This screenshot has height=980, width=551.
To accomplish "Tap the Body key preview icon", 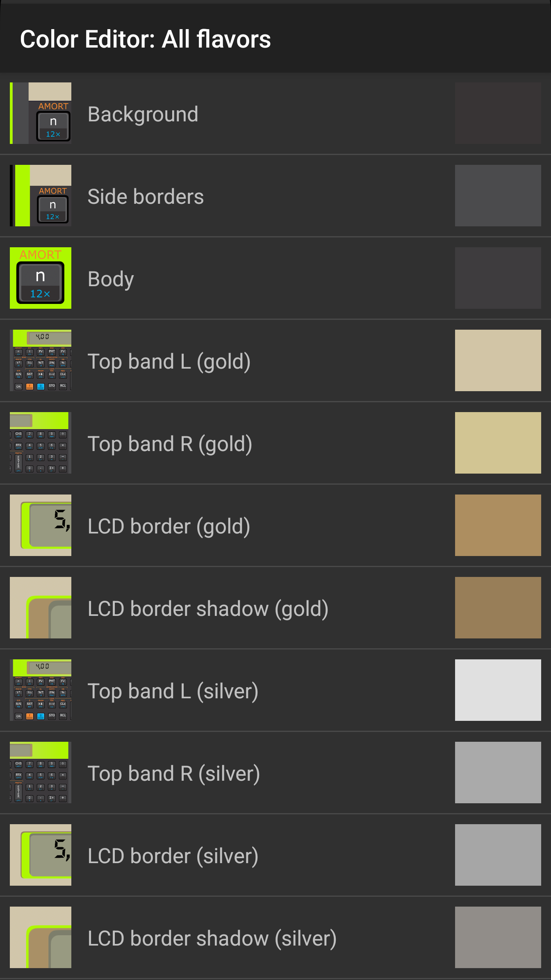I will click(x=41, y=278).
